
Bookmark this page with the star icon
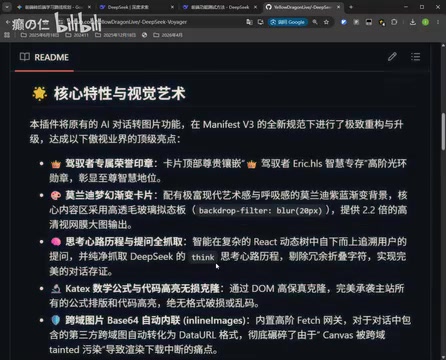(326, 22)
